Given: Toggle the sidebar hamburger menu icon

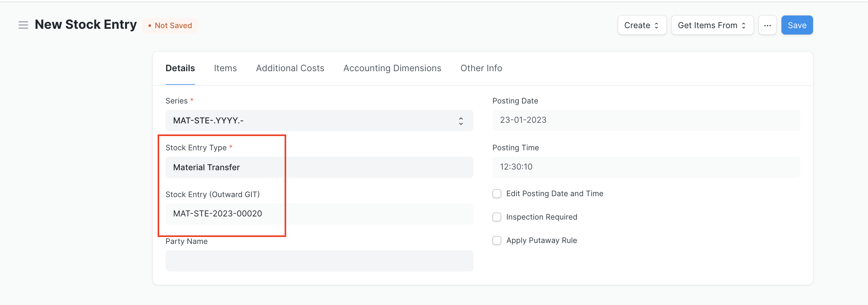Looking at the screenshot, I should 23,25.
